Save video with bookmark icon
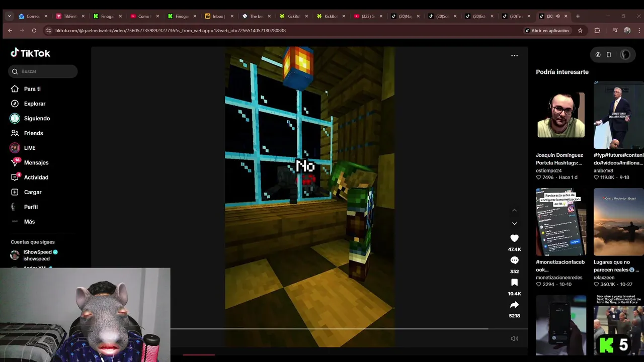The image size is (644, 362). 514,283
